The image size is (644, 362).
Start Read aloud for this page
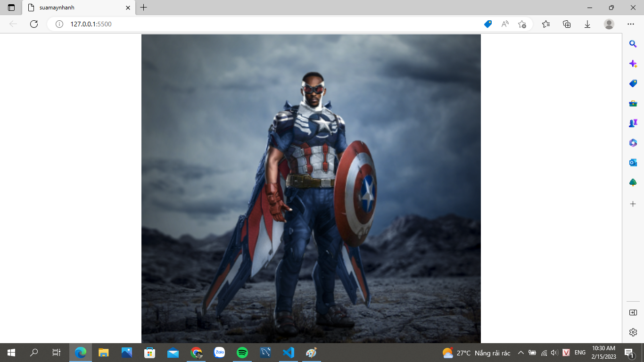point(505,24)
